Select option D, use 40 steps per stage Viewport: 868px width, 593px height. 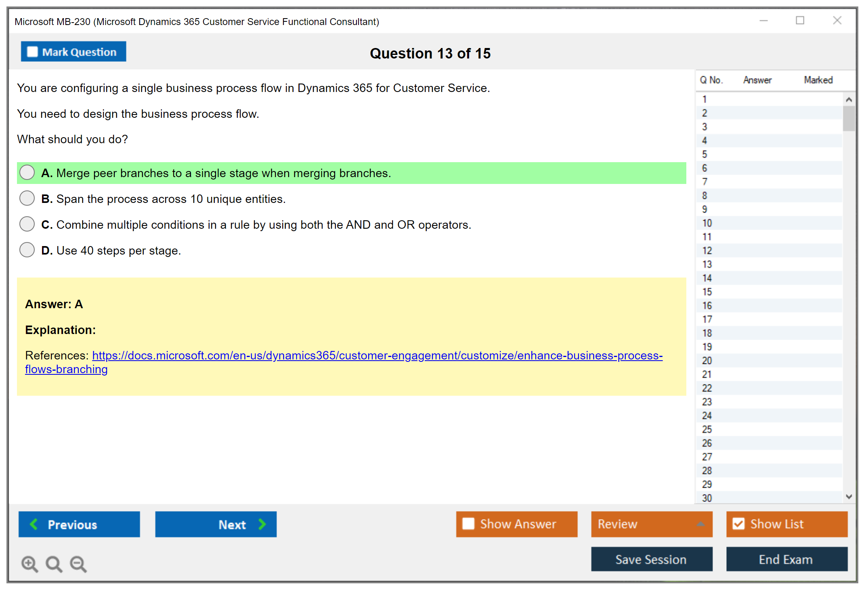[27, 250]
